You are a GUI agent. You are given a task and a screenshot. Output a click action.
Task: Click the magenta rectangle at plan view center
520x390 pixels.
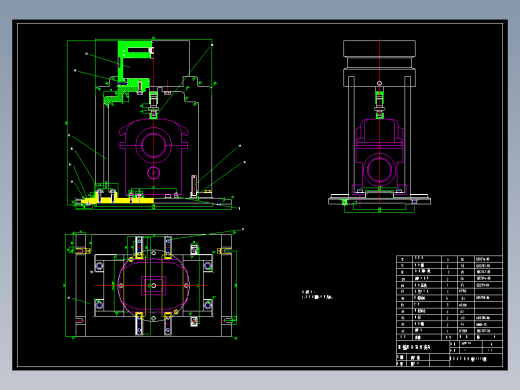[153, 286]
